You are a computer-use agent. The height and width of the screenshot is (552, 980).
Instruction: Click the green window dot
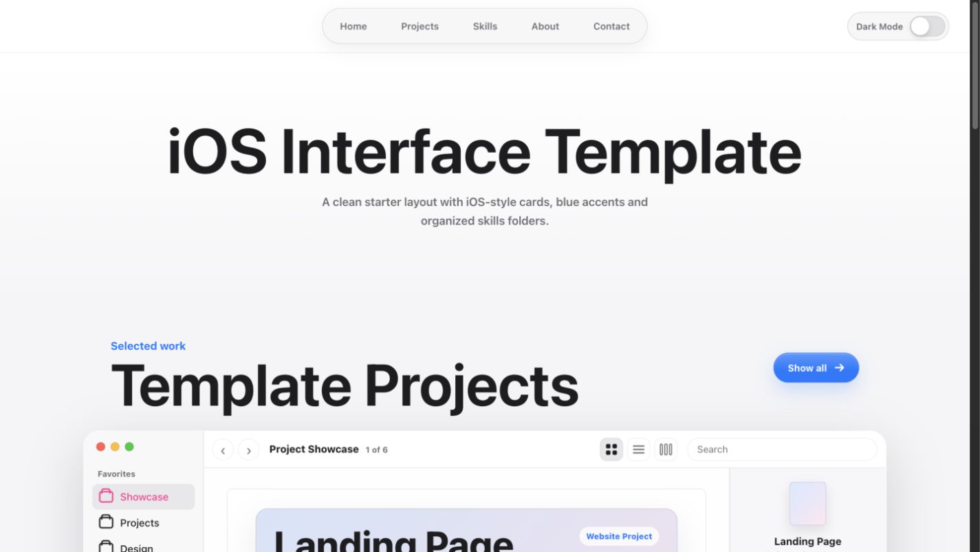(x=129, y=447)
